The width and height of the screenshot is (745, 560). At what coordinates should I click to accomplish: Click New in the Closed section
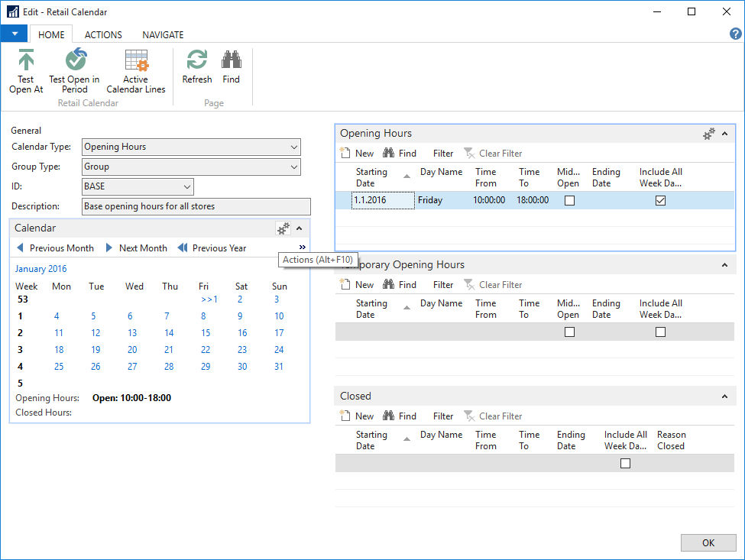(x=357, y=416)
